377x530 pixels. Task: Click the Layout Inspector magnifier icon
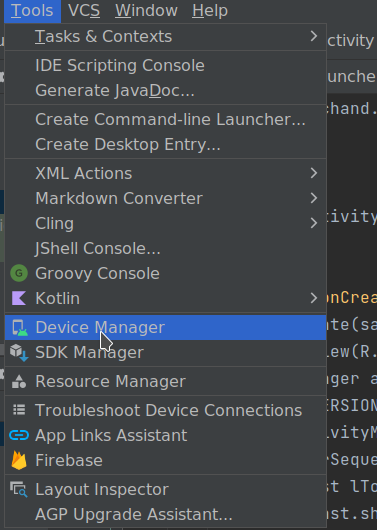coord(19,489)
